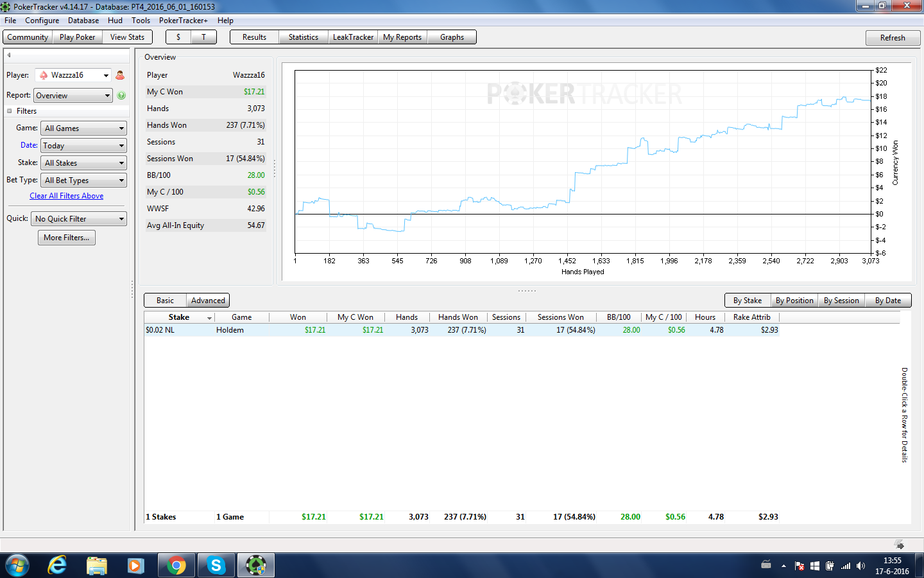Open the Help menu
The width and height of the screenshot is (924, 578).
coord(225,21)
